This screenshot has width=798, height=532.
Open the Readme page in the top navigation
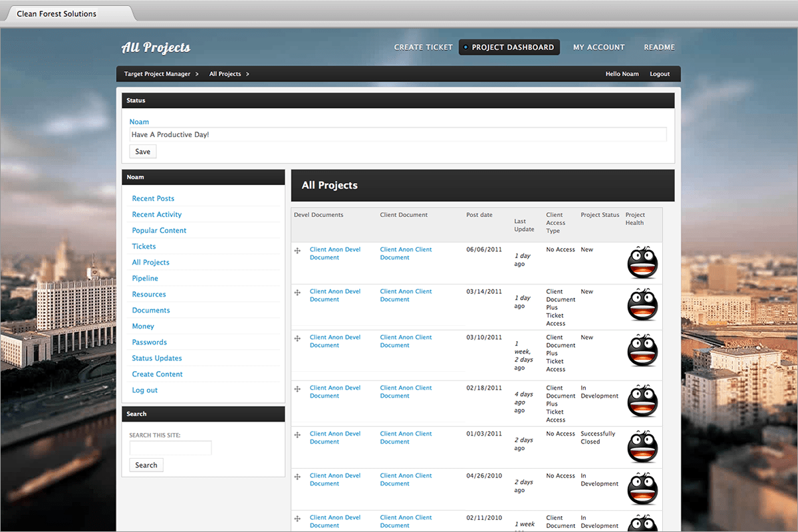[x=659, y=47]
